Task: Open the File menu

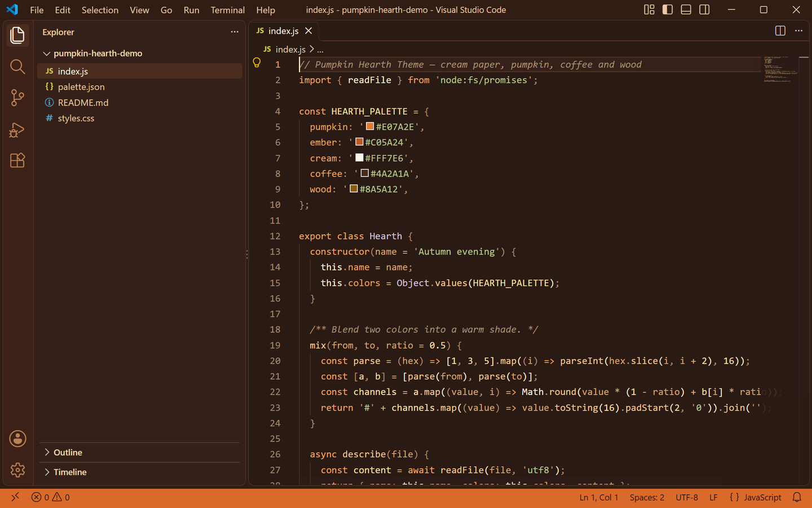Action: click(x=37, y=10)
